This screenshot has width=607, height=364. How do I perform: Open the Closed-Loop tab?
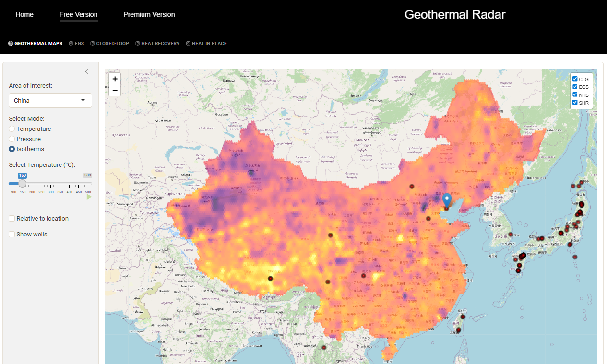tap(110, 44)
